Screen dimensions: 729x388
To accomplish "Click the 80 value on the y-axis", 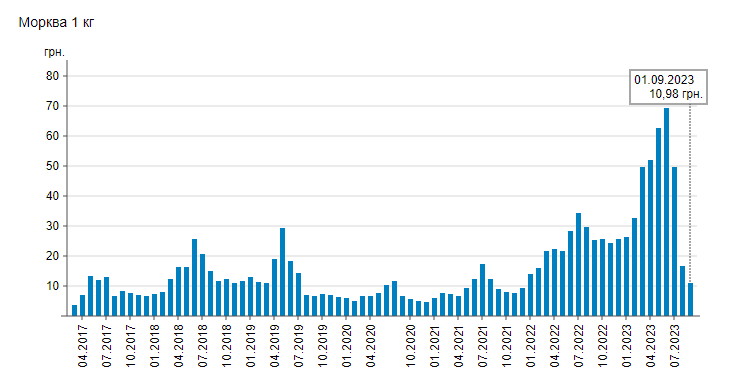I will coord(53,76).
